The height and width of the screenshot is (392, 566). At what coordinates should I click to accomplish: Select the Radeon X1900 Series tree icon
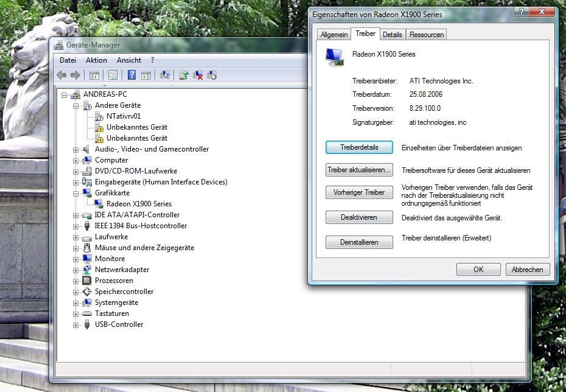99,204
